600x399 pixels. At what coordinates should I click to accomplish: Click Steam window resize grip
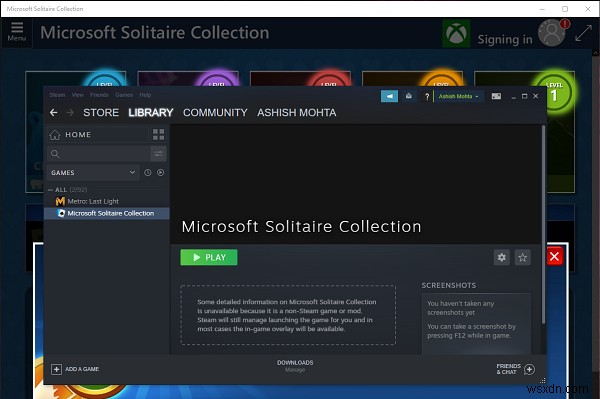(x=543, y=381)
